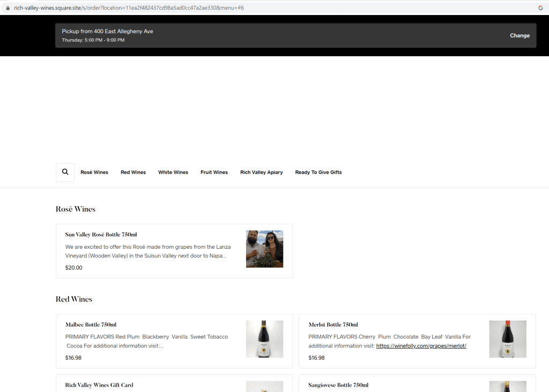549x392 pixels.
Task: Open the Rosé Wines category tab
Action: [x=94, y=172]
